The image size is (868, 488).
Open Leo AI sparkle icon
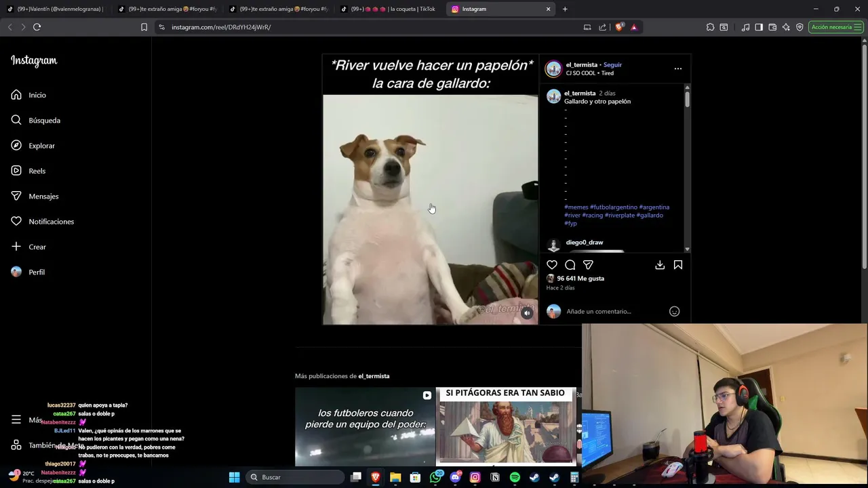coord(786,27)
